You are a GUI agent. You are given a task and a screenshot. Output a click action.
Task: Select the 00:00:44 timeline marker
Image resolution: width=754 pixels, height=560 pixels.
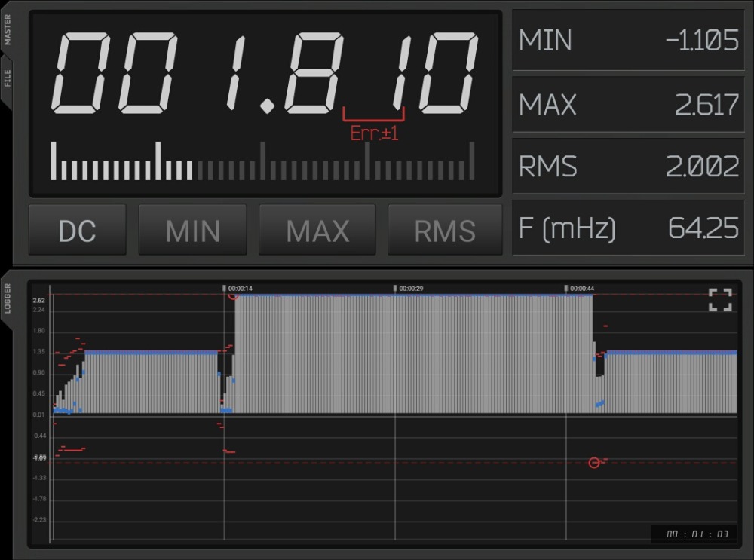[x=579, y=289]
